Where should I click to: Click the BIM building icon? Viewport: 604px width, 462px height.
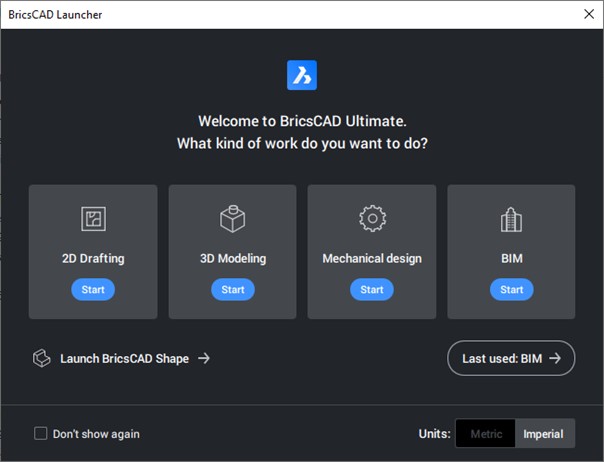[511, 219]
